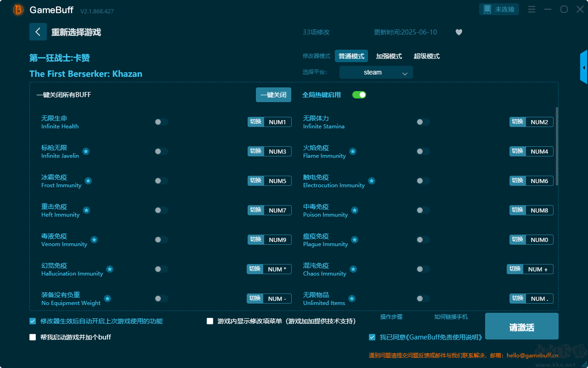Click the star badge next to Infinite Javelin
588x368 pixels.
(x=86, y=151)
